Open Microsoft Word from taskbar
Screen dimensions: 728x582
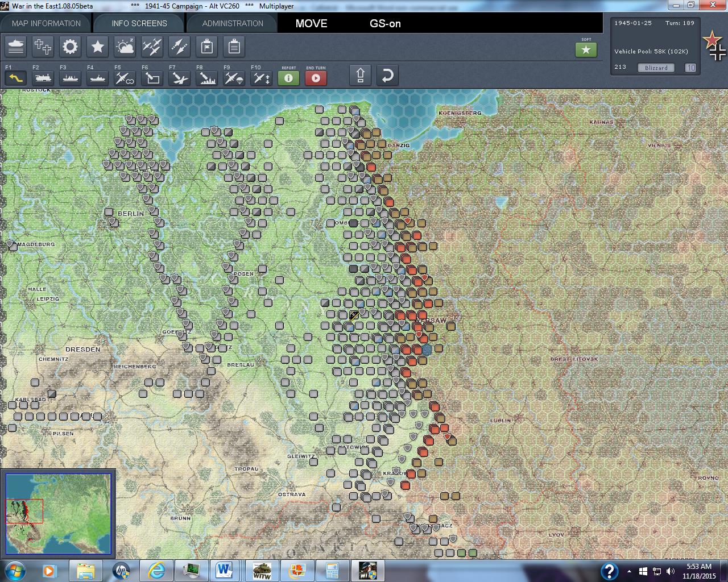click(225, 571)
